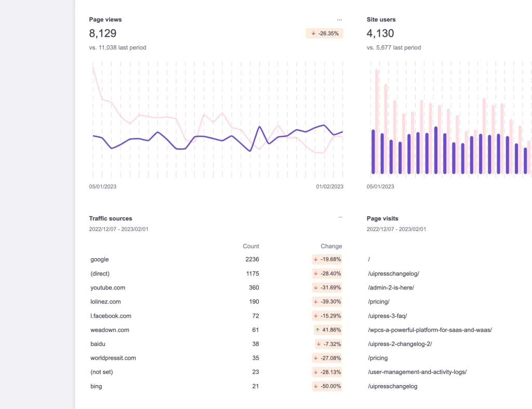Select the weadown.com traffic source
532x409 pixels.
[x=110, y=330]
